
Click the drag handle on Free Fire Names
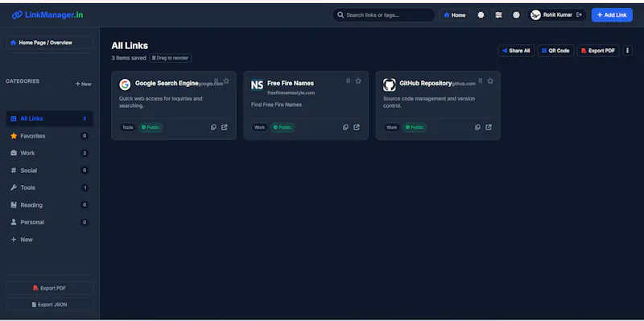click(349, 81)
